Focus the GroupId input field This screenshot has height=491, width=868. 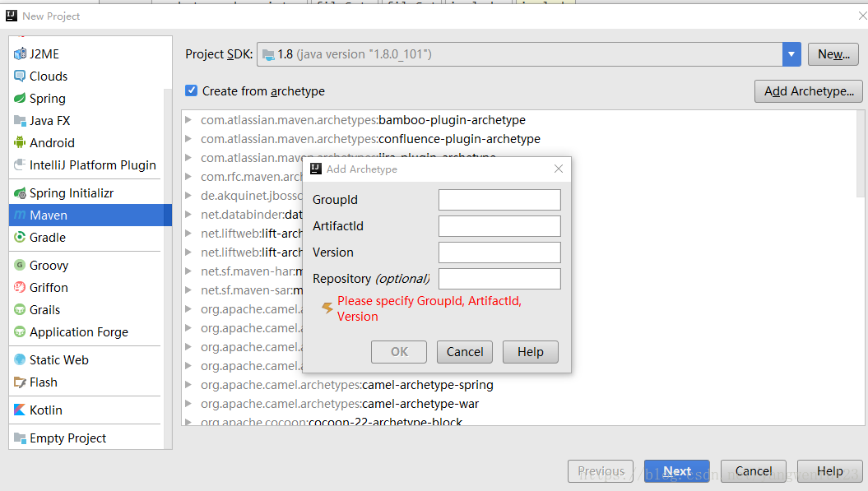click(x=499, y=200)
